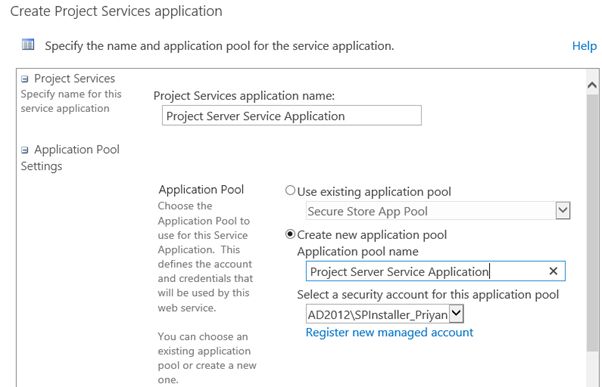Click the service application page icon
This screenshot has height=387, width=602.
click(28, 45)
